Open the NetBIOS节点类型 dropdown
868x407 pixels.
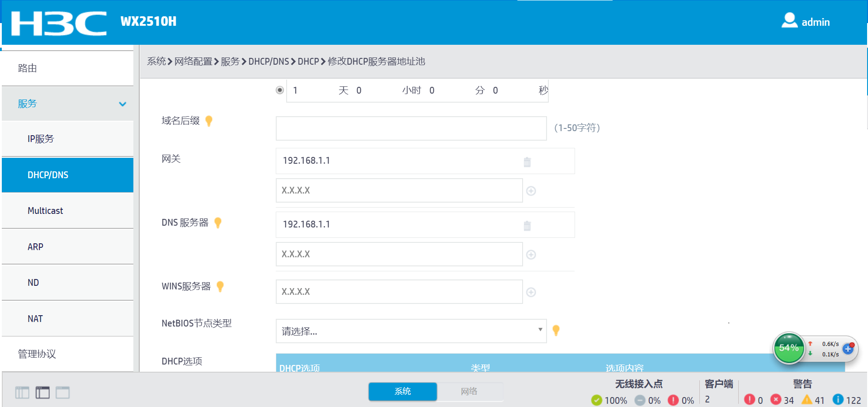(411, 331)
